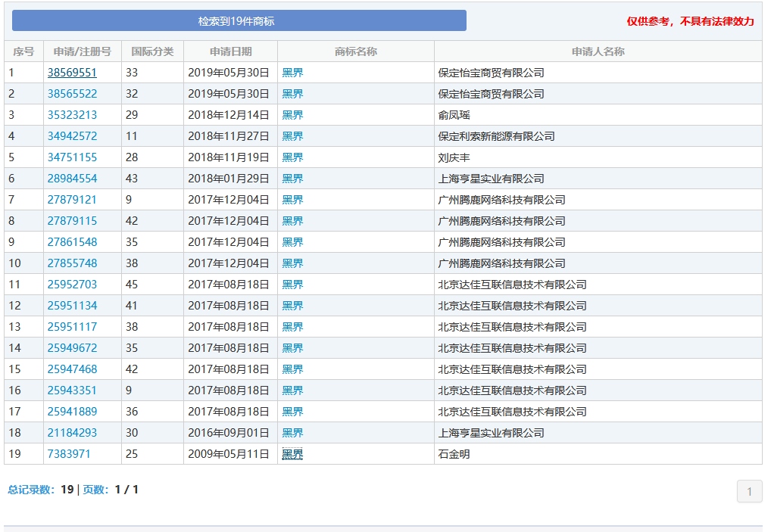Open 黑界 trademark in class 43 row

[291, 179]
